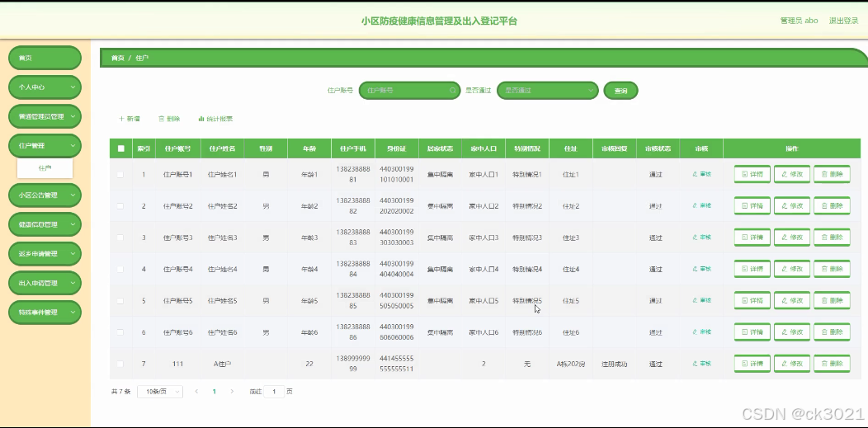Click 管理员 abo in the header
The width and height of the screenshot is (868, 428).
799,21
